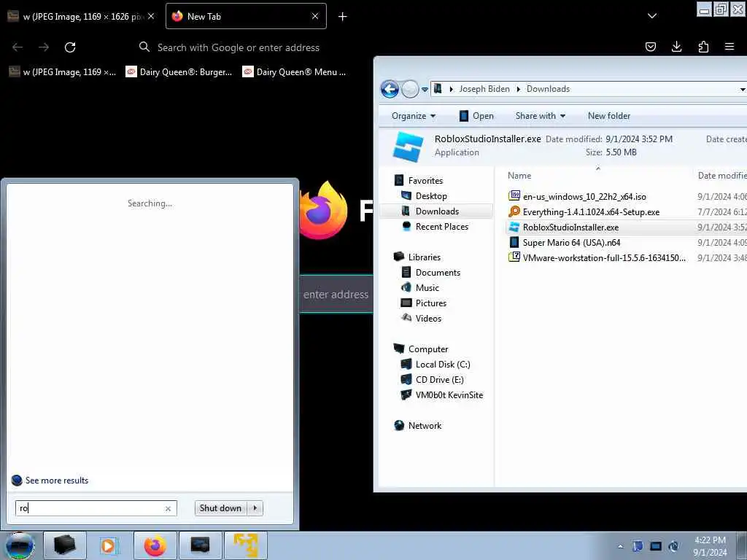Open Firefox hamburger application menu

pyautogui.click(x=729, y=47)
